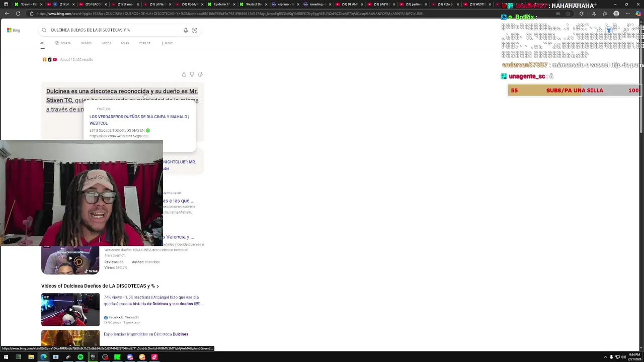Open visual search camera icon
Image resolution: width=644 pixels, height=362 pixels.
(195, 30)
